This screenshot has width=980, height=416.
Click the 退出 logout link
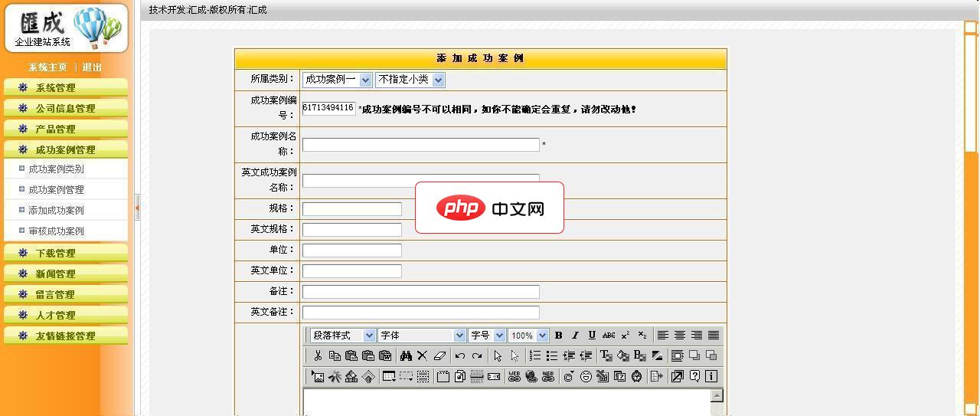(x=92, y=67)
